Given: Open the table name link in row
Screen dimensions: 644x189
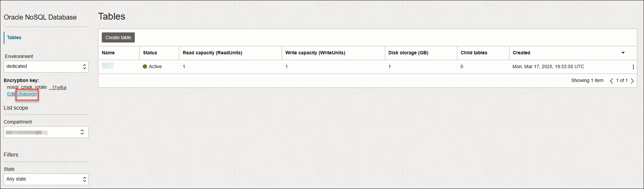Looking at the screenshot, I should (108, 65).
